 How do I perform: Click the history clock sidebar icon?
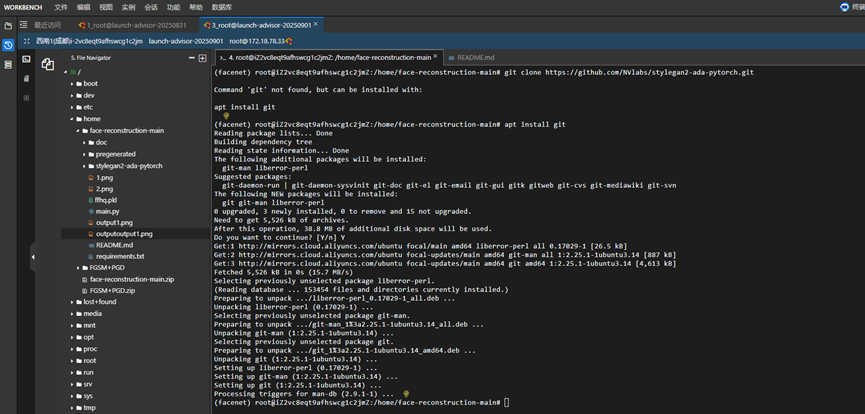coord(8,45)
